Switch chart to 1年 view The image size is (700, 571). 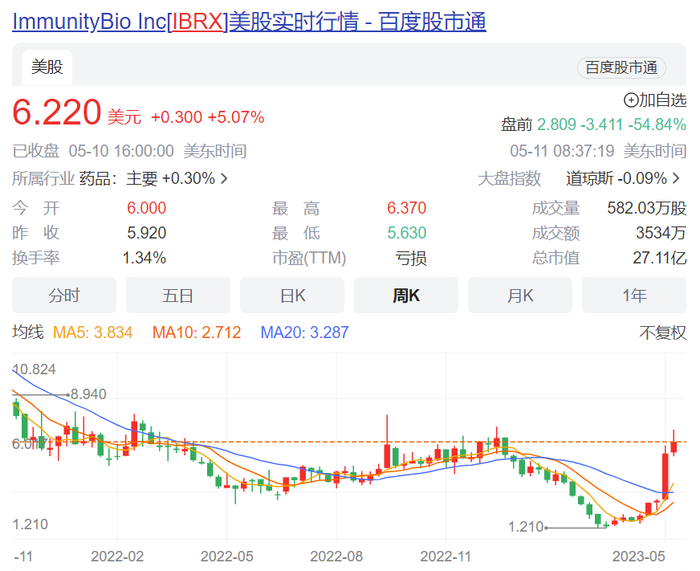click(x=634, y=295)
